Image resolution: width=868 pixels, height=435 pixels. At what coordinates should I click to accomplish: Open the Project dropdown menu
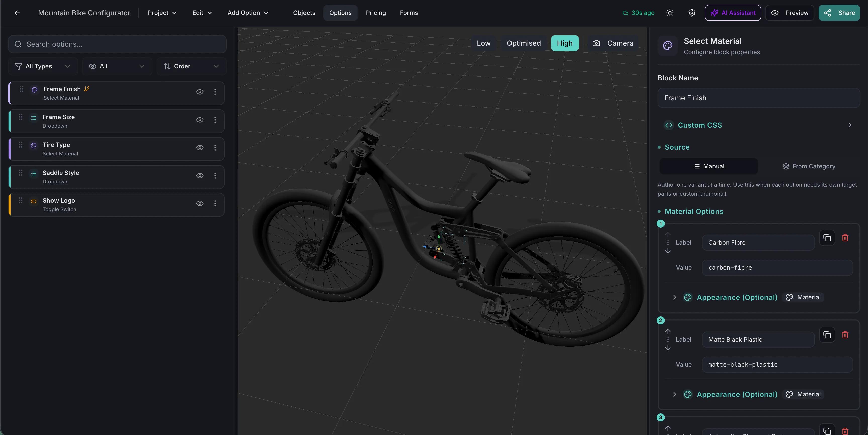pos(162,13)
